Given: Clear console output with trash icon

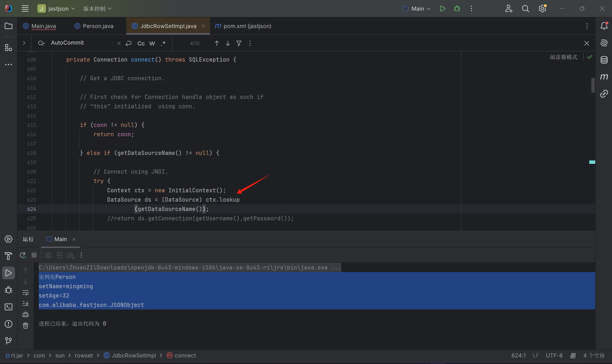Looking at the screenshot, I should click(x=25, y=326).
